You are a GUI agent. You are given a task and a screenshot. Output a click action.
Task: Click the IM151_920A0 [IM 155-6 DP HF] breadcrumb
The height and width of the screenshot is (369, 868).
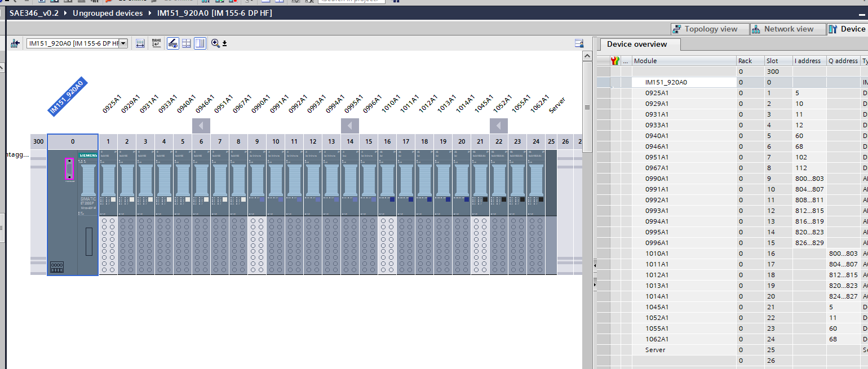pyautogui.click(x=214, y=13)
